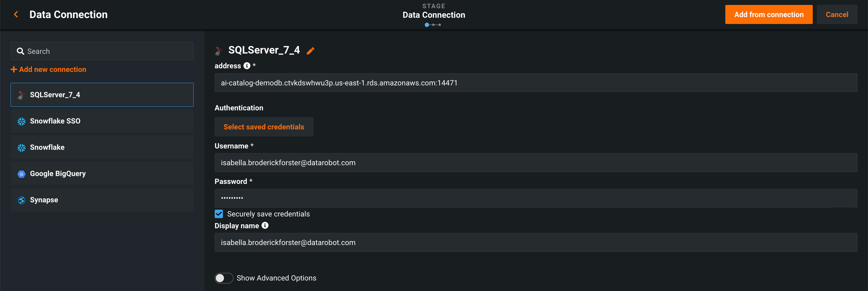
Task: Select the SQLServer_7_4 connection item
Action: 102,95
